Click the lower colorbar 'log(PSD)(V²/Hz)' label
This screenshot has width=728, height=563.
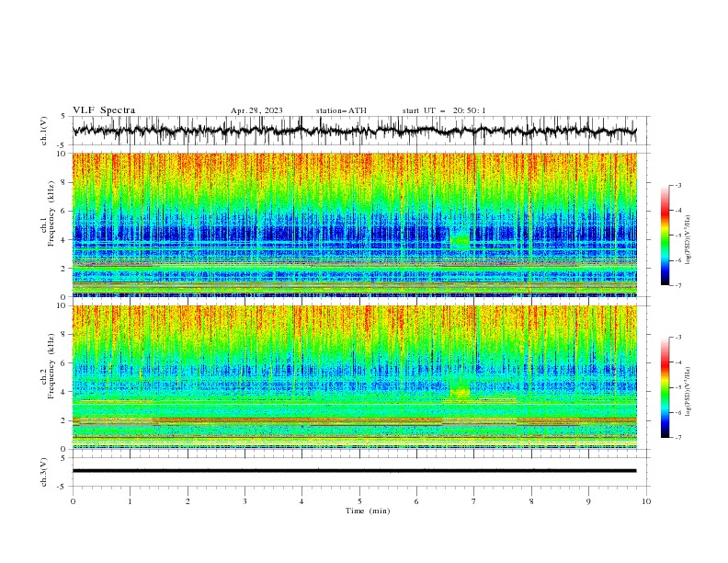688,392
